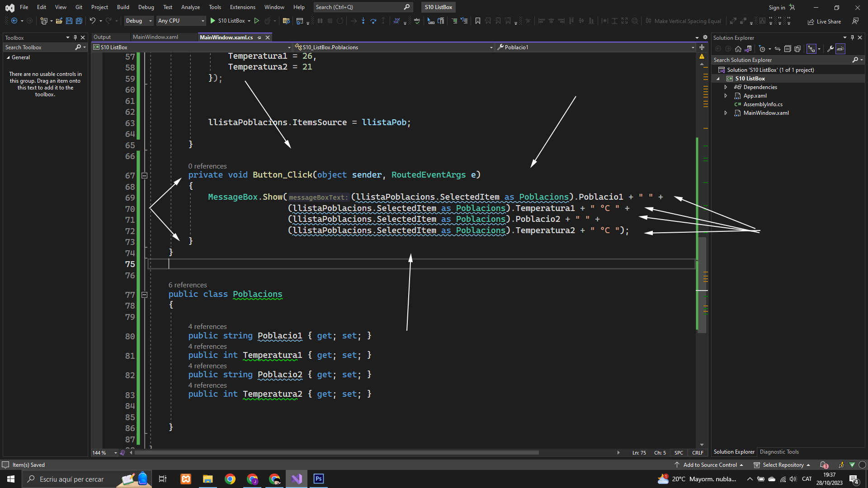Open the Debug configuration dropdown
This screenshot has width=868, height=488.
139,21
